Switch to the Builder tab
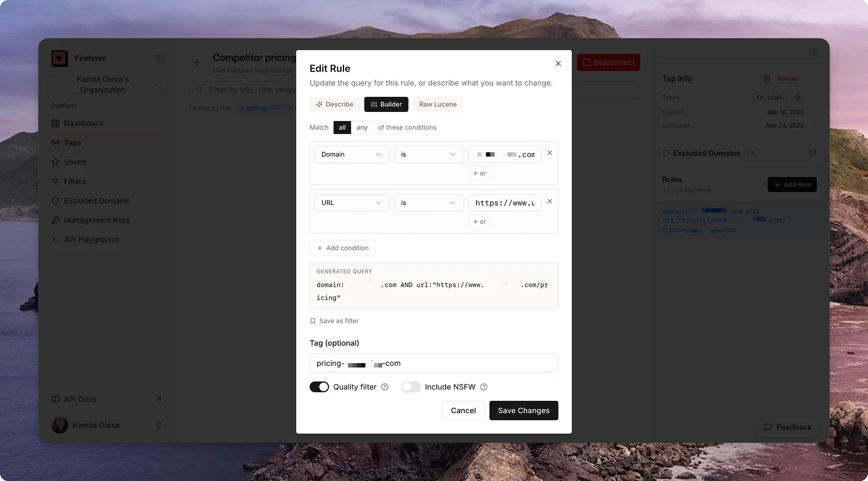 tap(386, 104)
